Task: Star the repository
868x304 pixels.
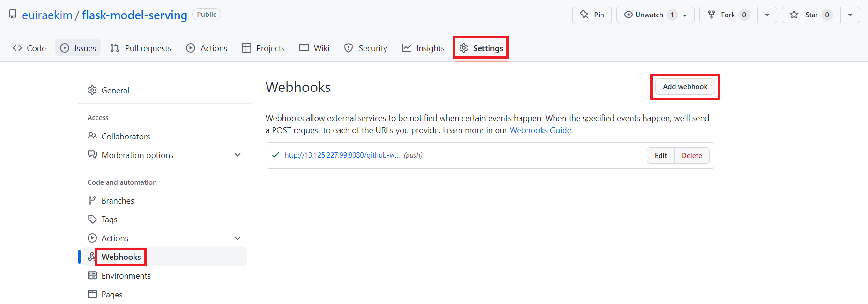Action: click(x=811, y=15)
